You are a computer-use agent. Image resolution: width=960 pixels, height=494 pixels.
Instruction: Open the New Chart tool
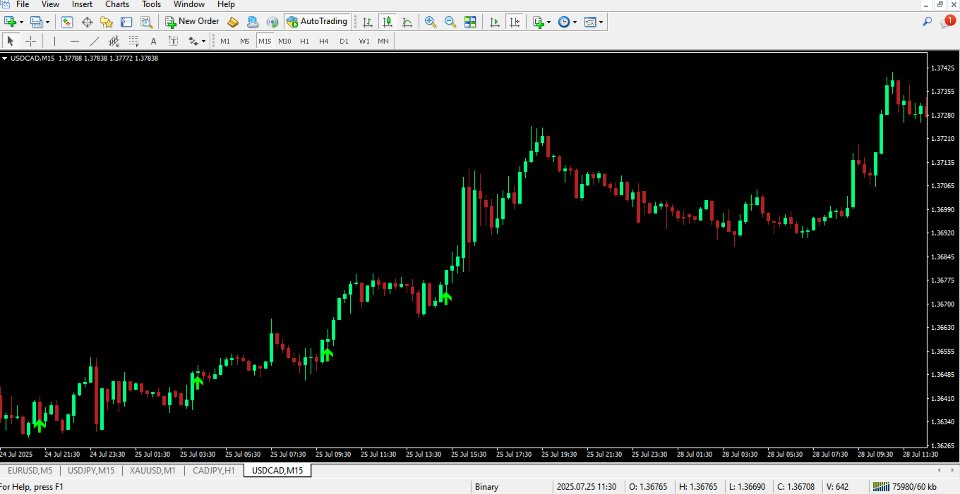click(x=10, y=22)
